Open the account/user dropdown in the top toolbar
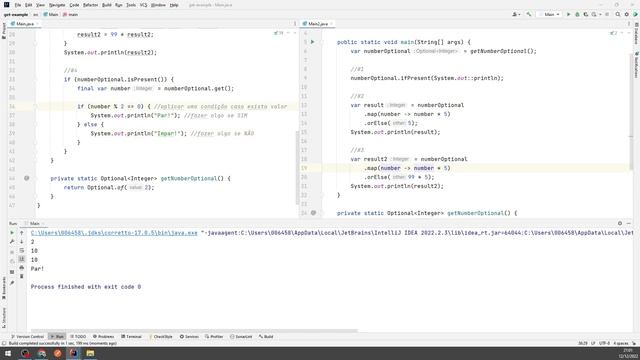 click(516, 14)
